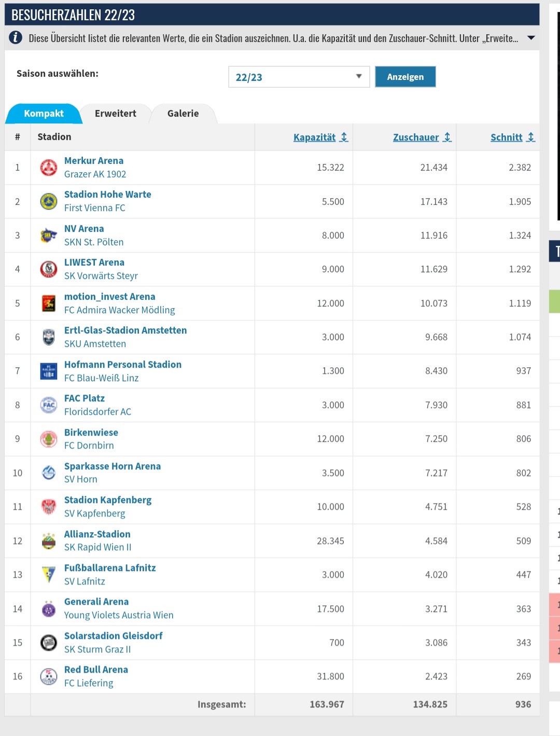Click the SK Vorwärts Steyr club crest
Viewport: 560px width, 736px height.
[49, 269]
